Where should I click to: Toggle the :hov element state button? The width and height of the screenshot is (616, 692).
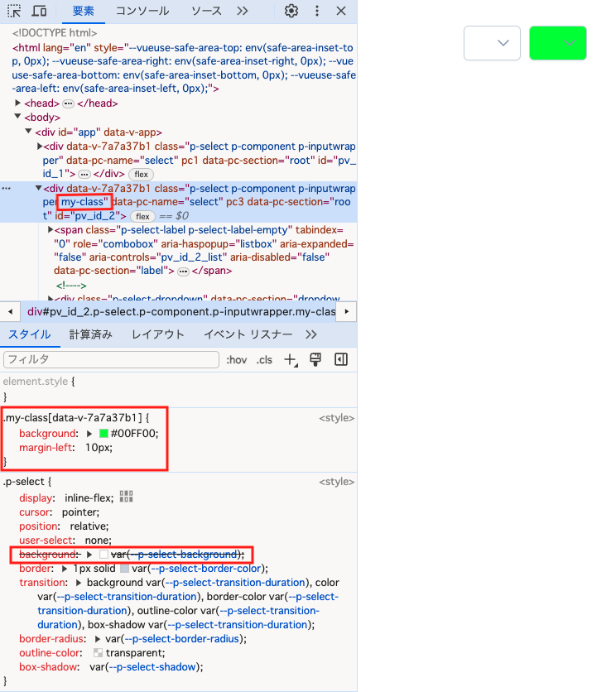click(x=237, y=360)
